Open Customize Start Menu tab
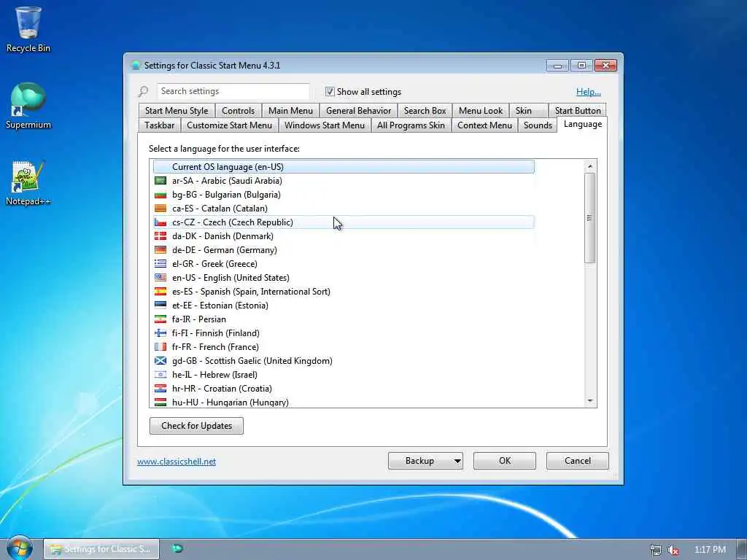747x560 pixels. pyautogui.click(x=230, y=125)
